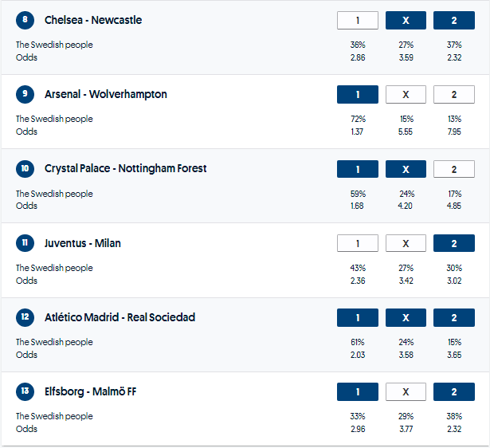Image resolution: width=490 pixels, height=448 pixels.
Task: Open the Arsenal - Wolverhampton match title
Action: [106, 95]
